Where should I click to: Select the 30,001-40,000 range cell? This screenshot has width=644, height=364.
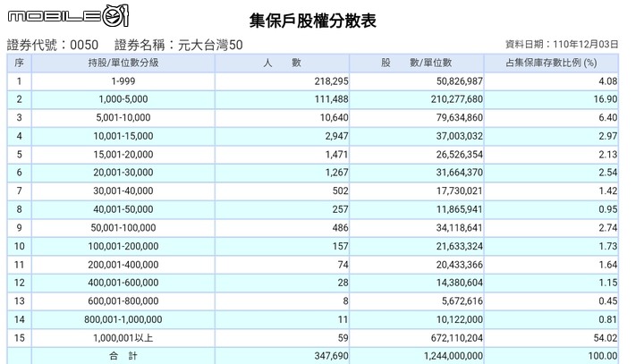click(x=123, y=191)
